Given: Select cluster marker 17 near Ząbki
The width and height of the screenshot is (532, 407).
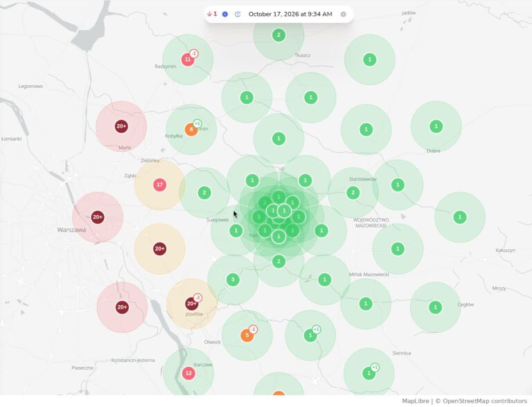Looking at the screenshot, I should click(160, 185).
